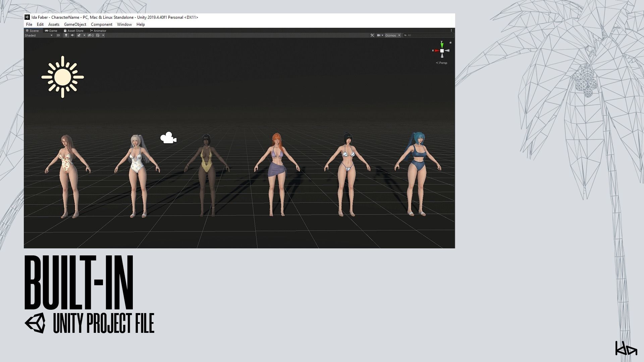The width and height of the screenshot is (644, 362).
Task: Click the green Y axis cone
Action: 442,46
